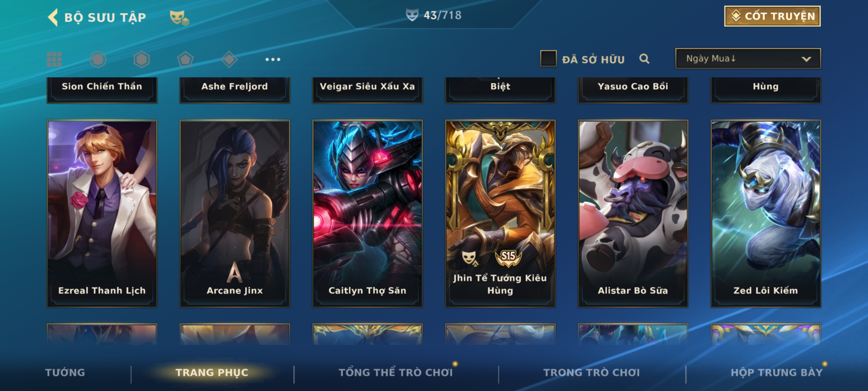
Task: Expand the Ngày Mua sort dropdown
Action: click(748, 58)
